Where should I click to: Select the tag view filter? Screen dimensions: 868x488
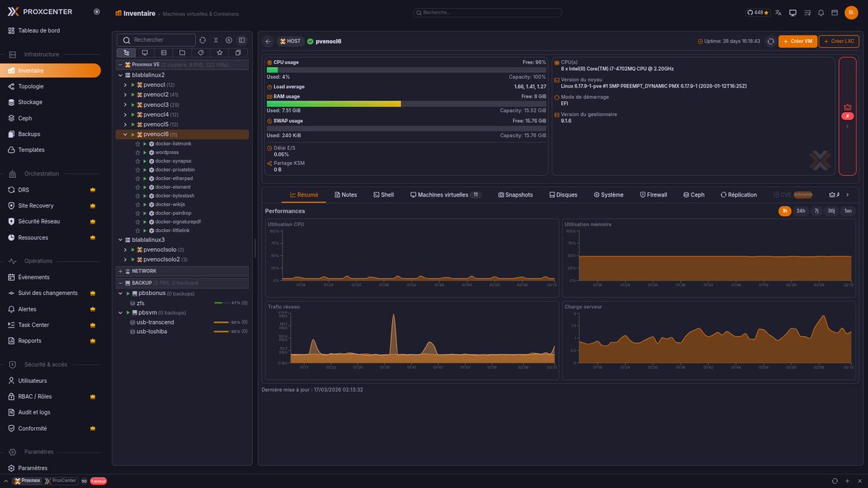(x=201, y=53)
